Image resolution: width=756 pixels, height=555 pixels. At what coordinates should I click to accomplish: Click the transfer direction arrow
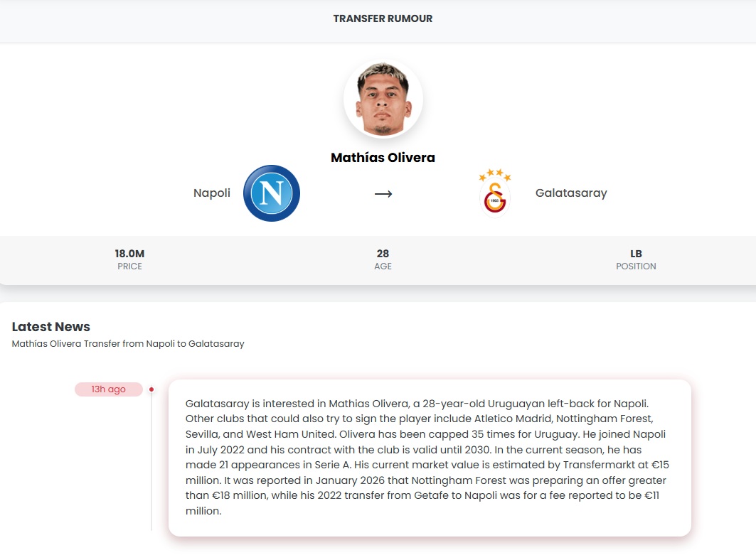pos(383,194)
